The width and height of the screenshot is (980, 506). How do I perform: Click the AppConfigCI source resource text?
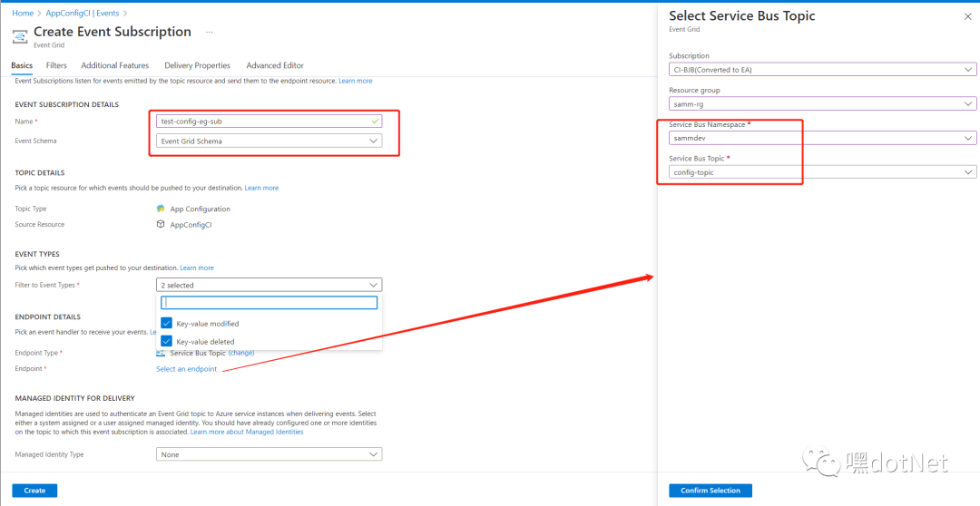coord(191,225)
